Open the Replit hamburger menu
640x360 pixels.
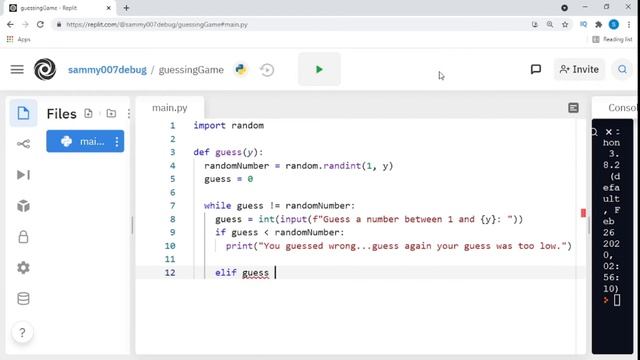[17, 69]
